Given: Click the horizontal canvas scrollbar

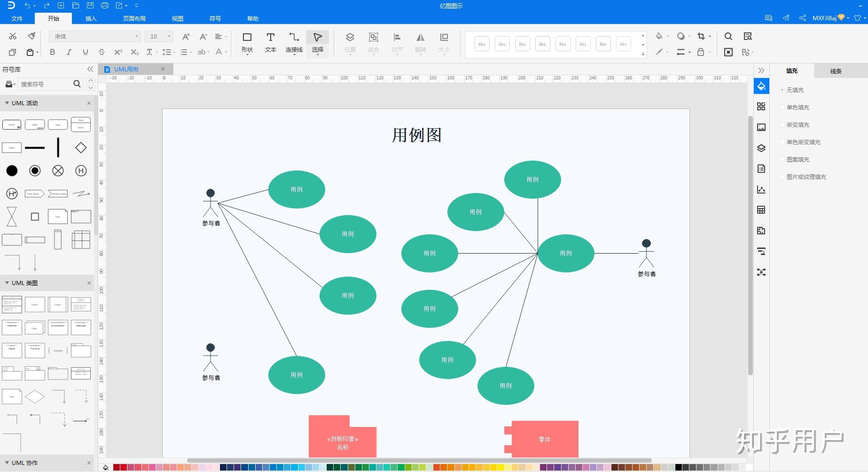Looking at the screenshot, I should [419, 461].
